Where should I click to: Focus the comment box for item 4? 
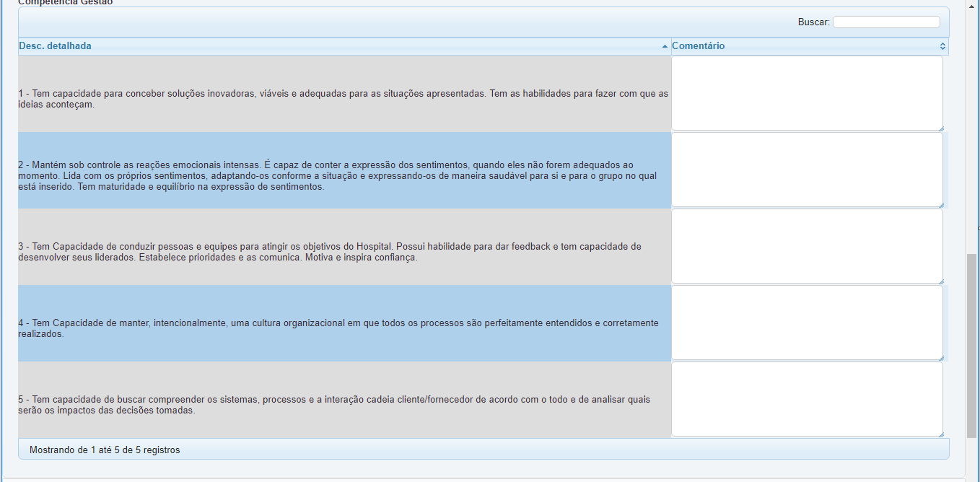tap(806, 323)
